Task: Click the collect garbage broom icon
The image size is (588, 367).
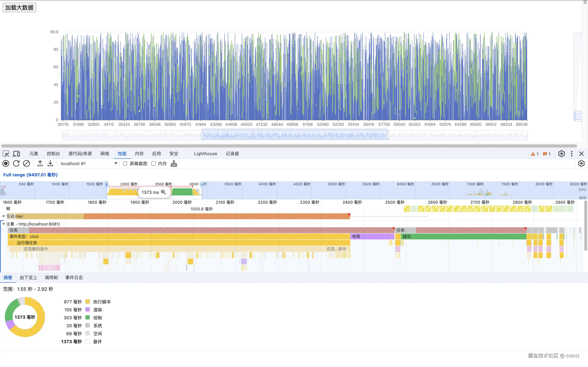Action: (174, 164)
